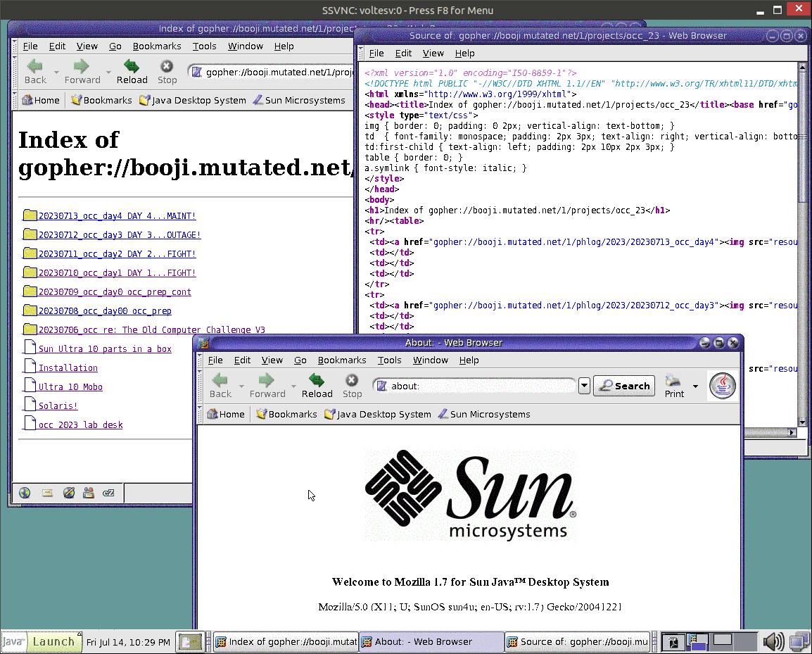The width and height of the screenshot is (812, 654).
Task: Click the volume speaker icon in the panel
Action: [x=773, y=641]
